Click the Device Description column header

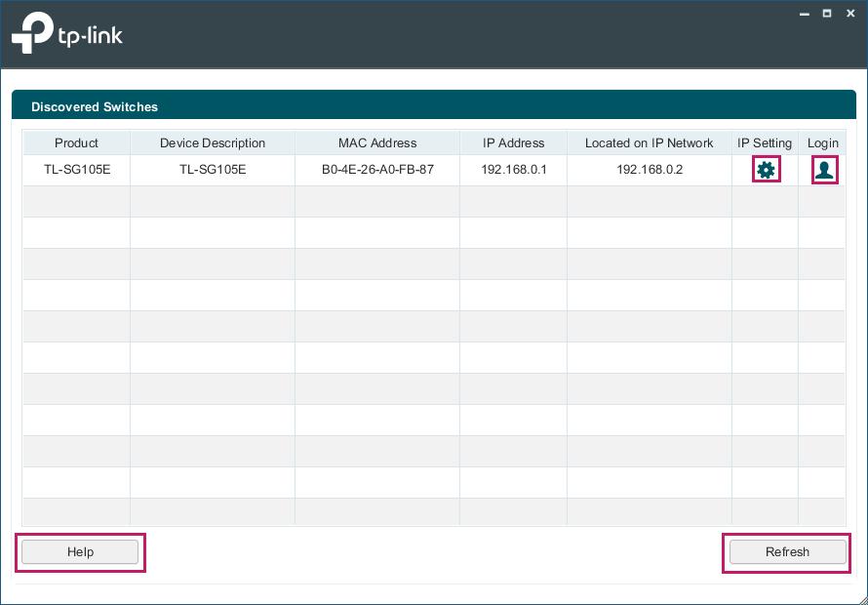tap(213, 142)
